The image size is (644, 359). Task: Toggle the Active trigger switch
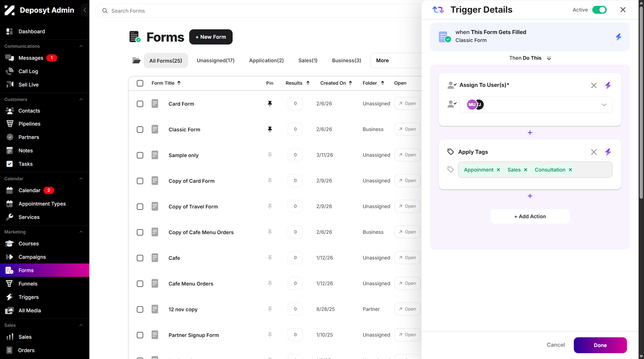click(599, 10)
